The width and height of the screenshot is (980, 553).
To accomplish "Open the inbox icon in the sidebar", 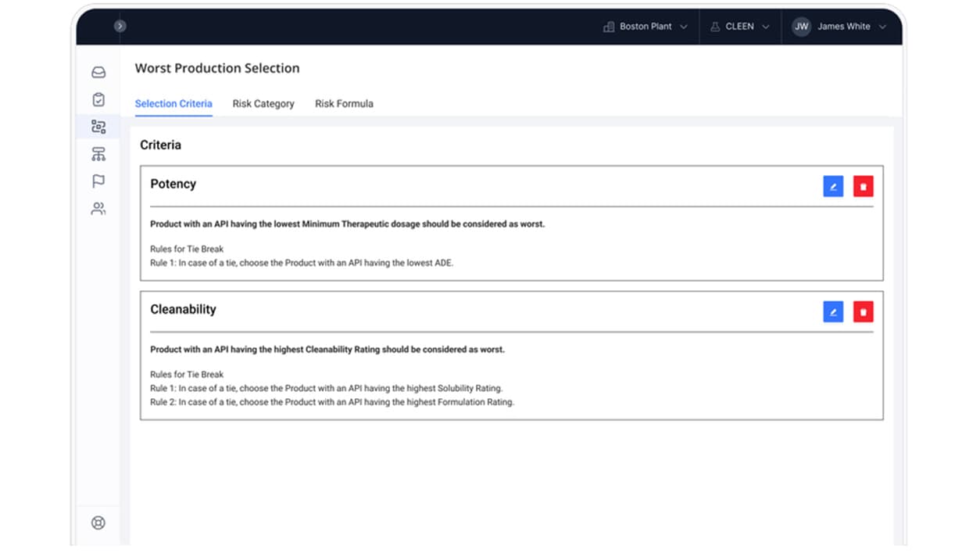I will point(98,73).
